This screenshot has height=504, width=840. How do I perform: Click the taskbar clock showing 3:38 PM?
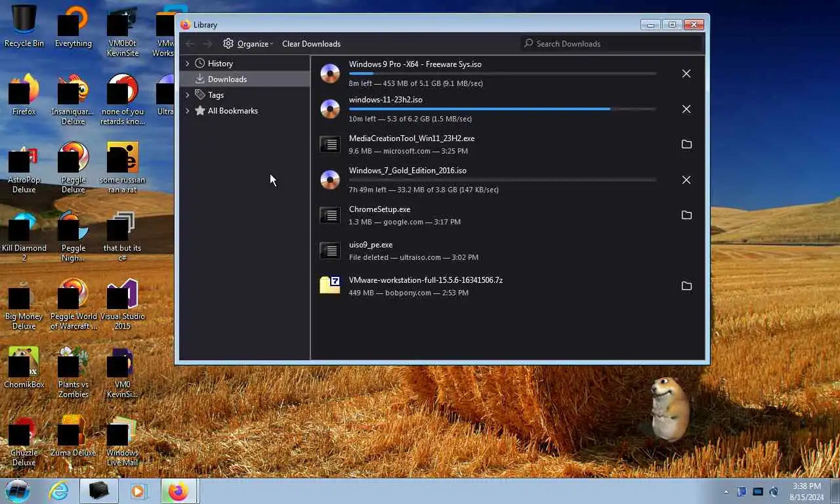coord(807,491)
